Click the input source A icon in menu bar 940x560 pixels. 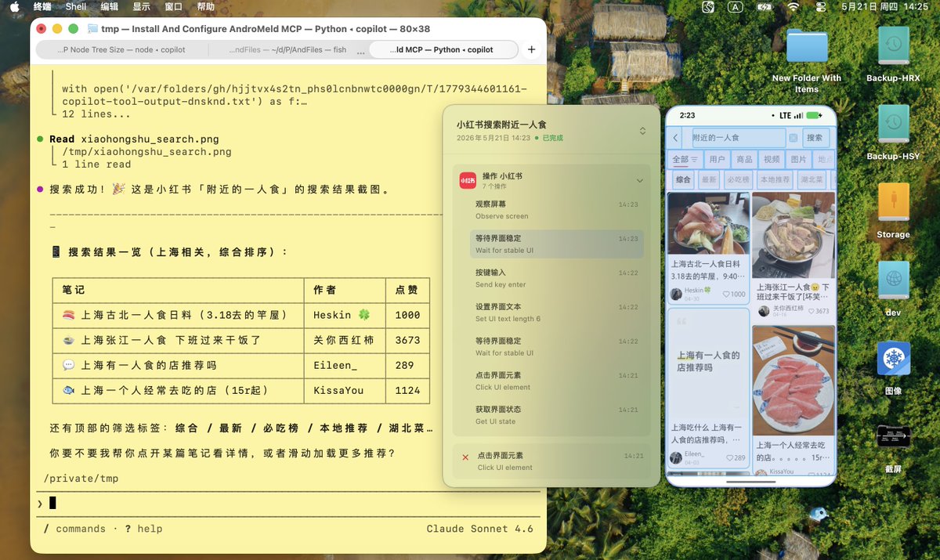pos(735,6)
